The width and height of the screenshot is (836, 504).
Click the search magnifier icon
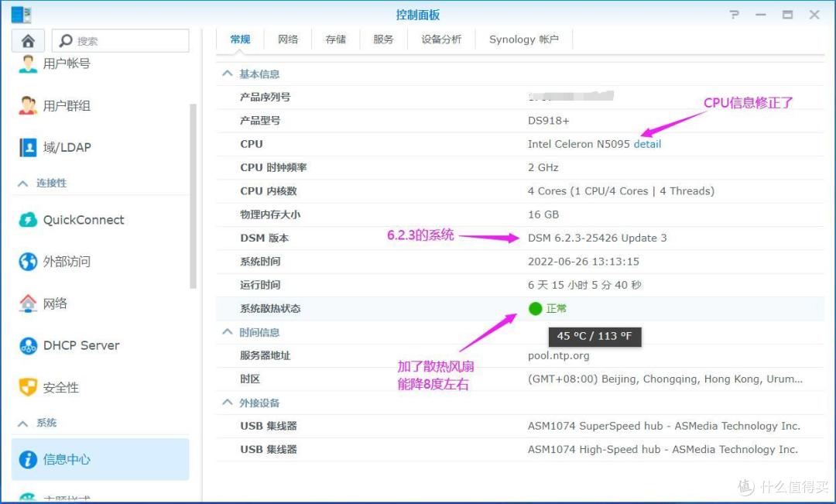[x=66, y=40]
